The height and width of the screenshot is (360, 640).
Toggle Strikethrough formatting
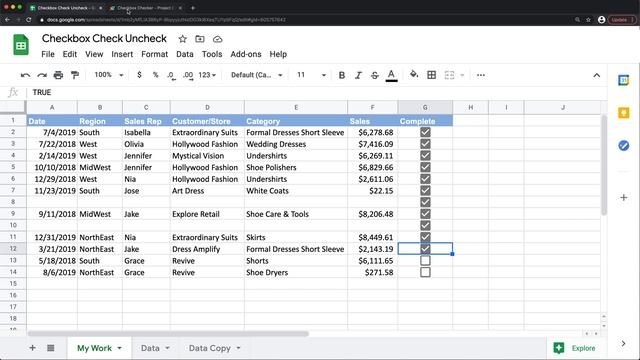point(375,75)
